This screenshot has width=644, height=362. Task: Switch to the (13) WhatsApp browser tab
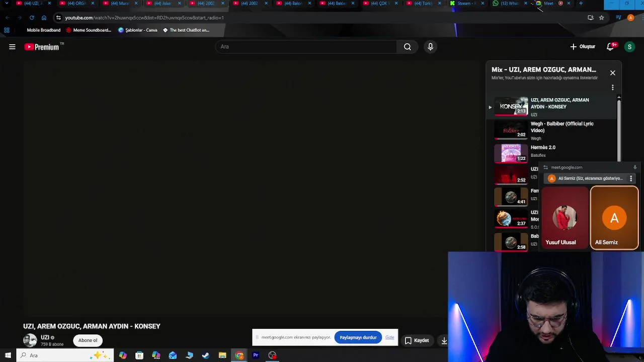(509, 4)
